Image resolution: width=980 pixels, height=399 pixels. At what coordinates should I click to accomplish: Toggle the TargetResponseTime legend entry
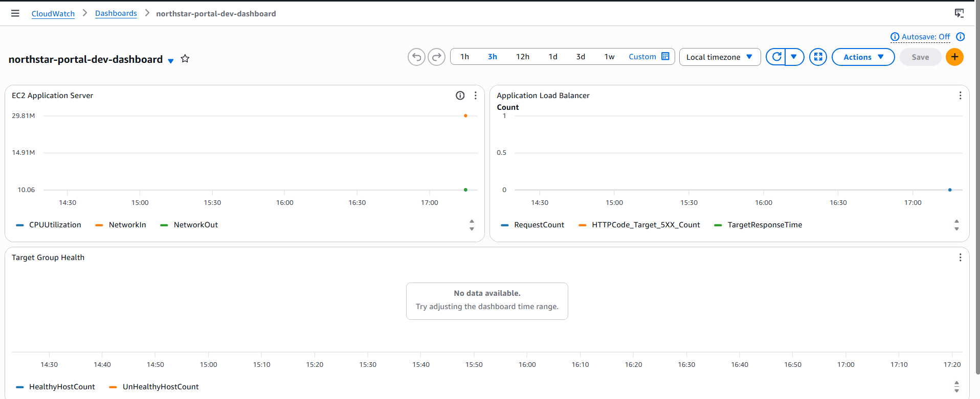click(x=758, y=225)
